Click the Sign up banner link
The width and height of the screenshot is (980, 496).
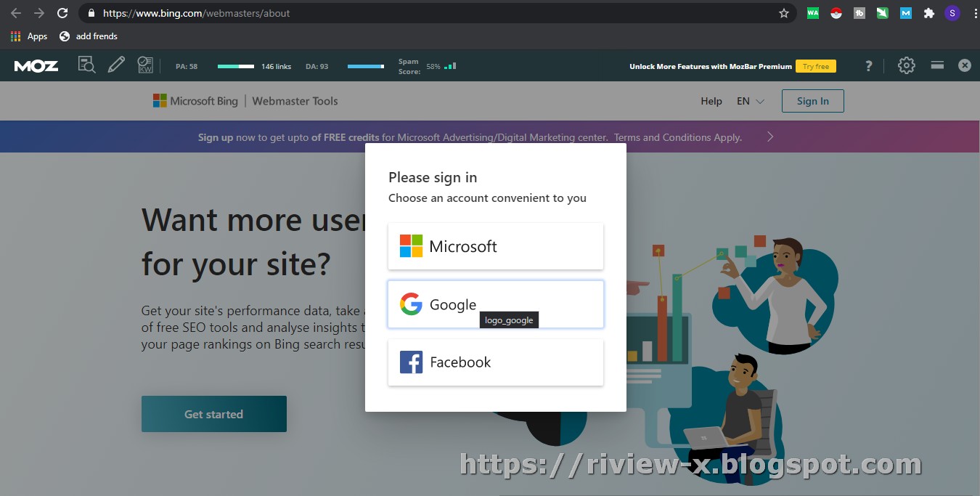coord(216,137)
